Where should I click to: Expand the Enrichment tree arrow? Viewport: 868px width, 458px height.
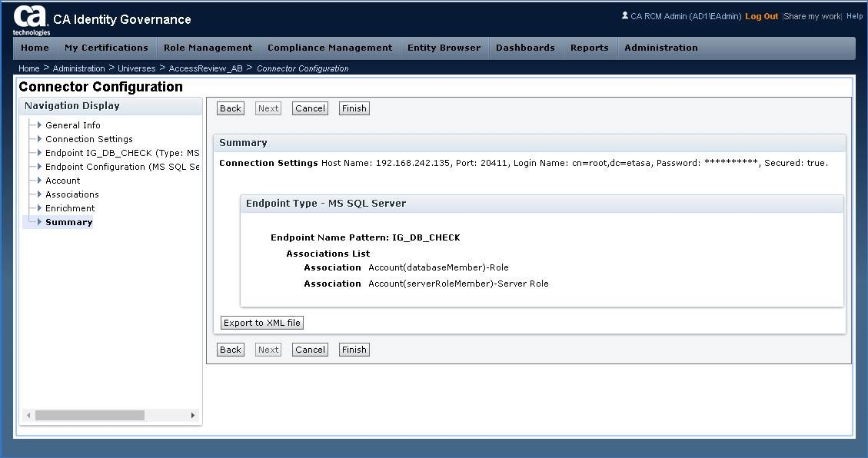[39, 208]
